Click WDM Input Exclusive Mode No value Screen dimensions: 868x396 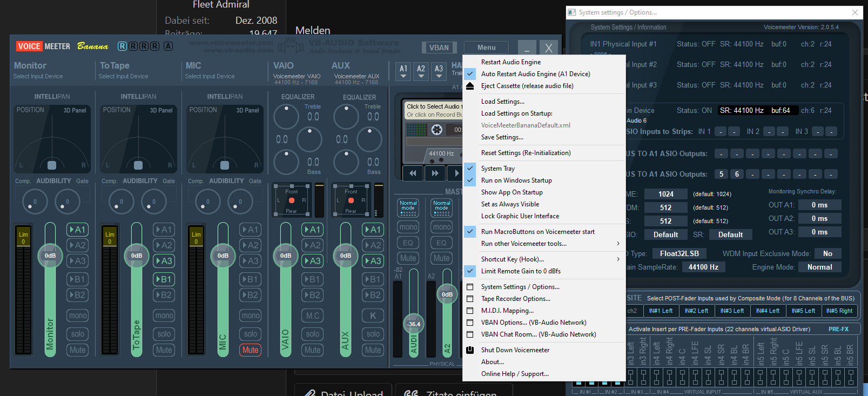(x=827, y=253)
